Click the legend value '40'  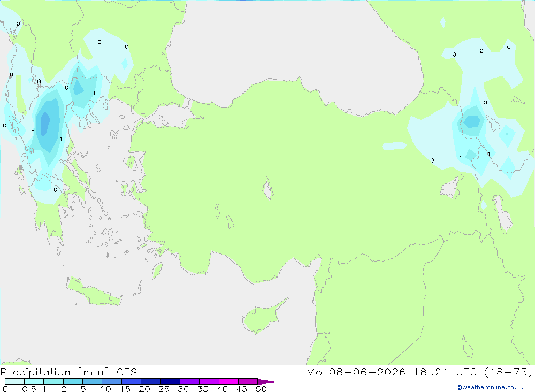click(x=223, y=389)
